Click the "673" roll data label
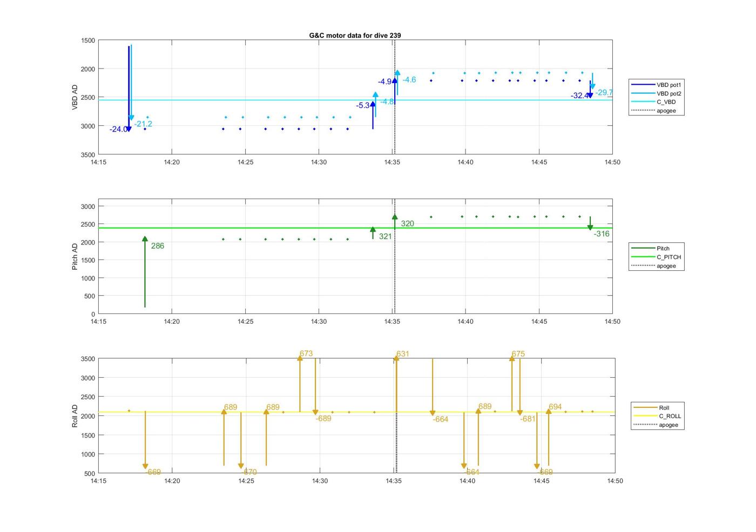The image size is (756, 532). [x=306, y=354]
